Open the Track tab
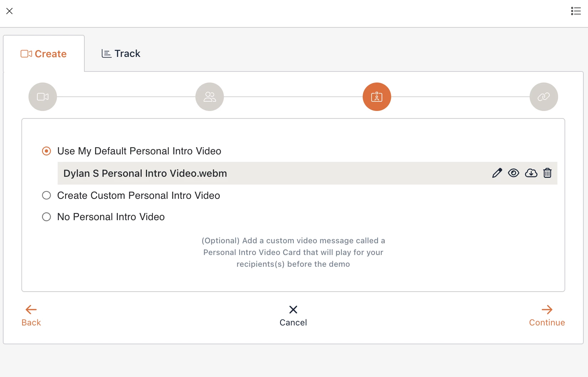The width and height of the screenshot is (588, 377). (121, 54)
